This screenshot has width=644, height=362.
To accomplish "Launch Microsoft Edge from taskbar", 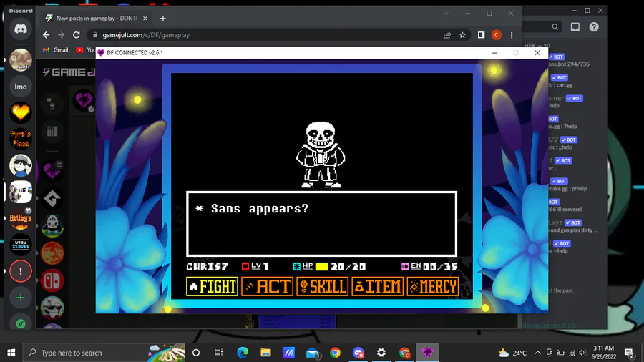I will (x=243, y=353).
